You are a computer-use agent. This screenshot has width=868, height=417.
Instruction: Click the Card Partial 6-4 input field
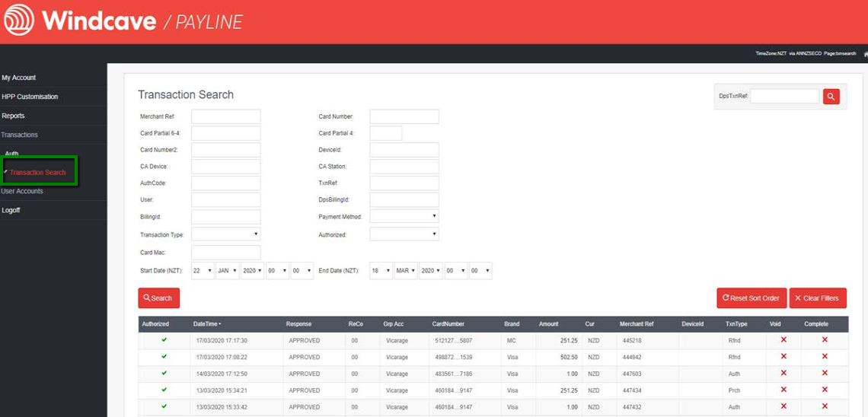(226, 133)
